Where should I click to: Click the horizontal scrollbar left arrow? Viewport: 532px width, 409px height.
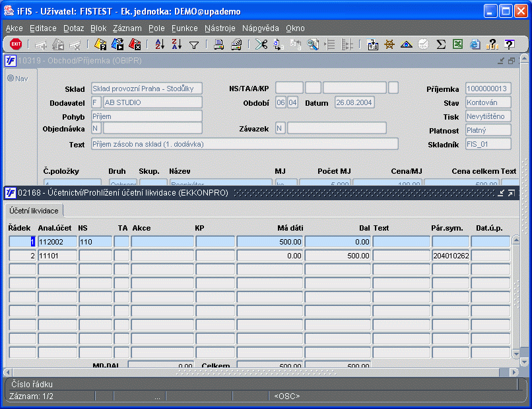click(x=8, y=372)
